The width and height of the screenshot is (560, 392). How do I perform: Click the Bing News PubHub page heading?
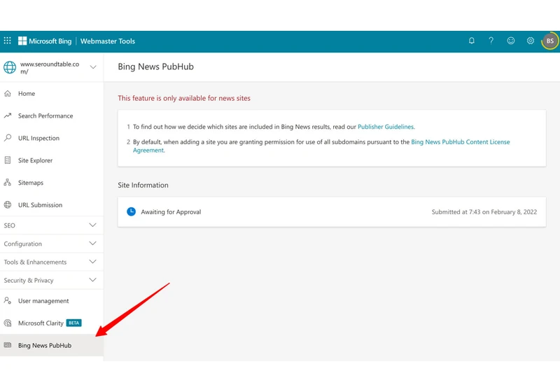pyautogui.click(x=155, y=66)
